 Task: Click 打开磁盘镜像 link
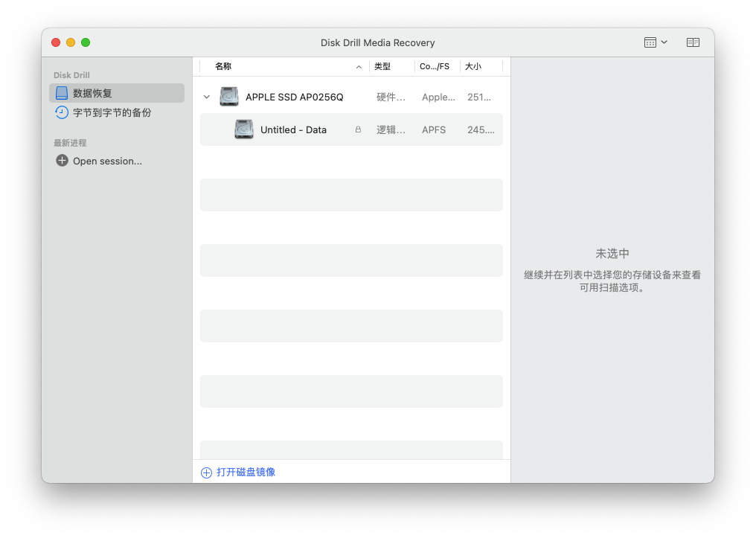(x=246, y=473)
